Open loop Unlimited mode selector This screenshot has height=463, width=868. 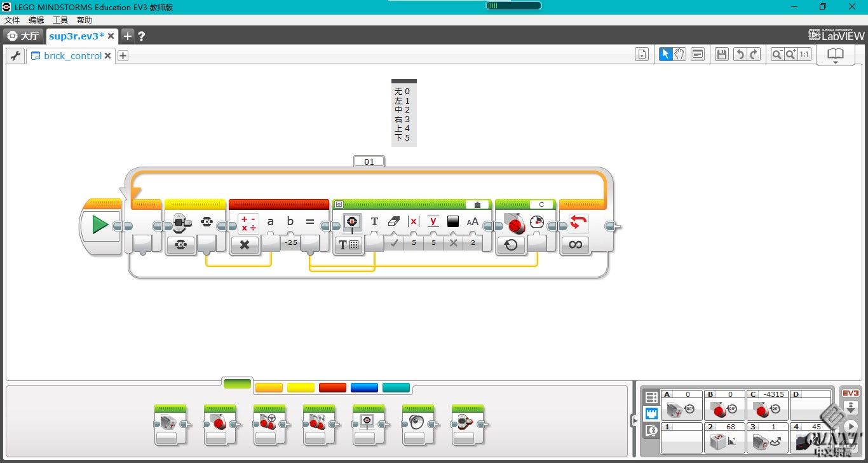(x=576, y=245)
